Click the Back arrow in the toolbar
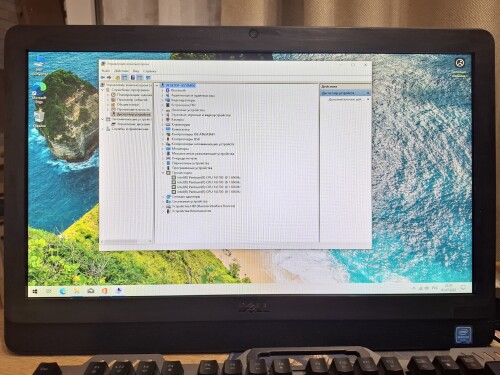The width and height of the screenshot is (500, 375). (103, 77)
